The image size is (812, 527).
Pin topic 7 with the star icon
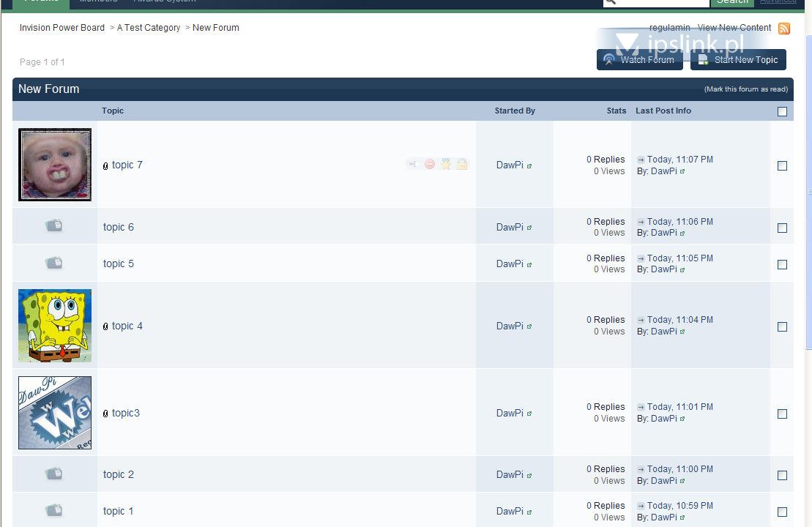(446, 164)
